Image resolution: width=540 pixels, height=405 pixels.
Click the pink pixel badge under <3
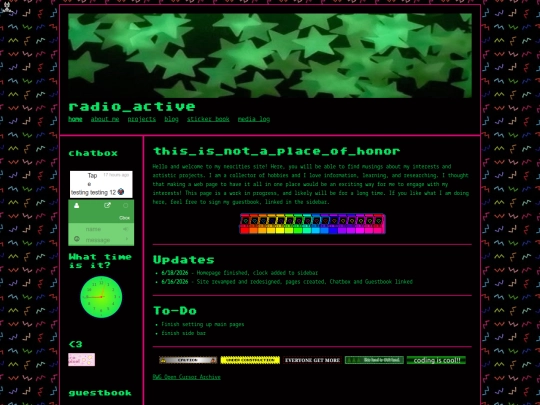click(82, 360)
